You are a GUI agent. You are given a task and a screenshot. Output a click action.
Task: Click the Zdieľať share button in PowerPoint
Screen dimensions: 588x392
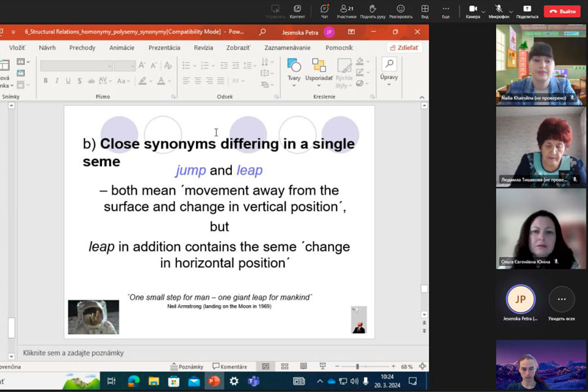click(x=404, y=48)
